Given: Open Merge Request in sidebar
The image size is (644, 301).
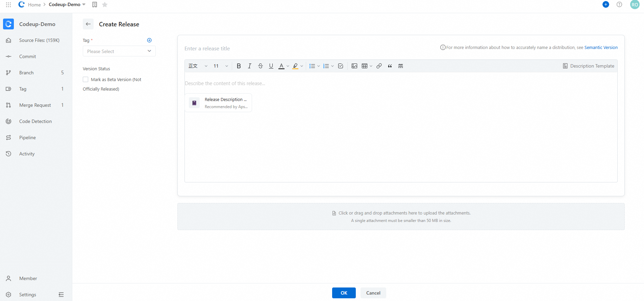Looking at the screenshot, I should [36, 105].
